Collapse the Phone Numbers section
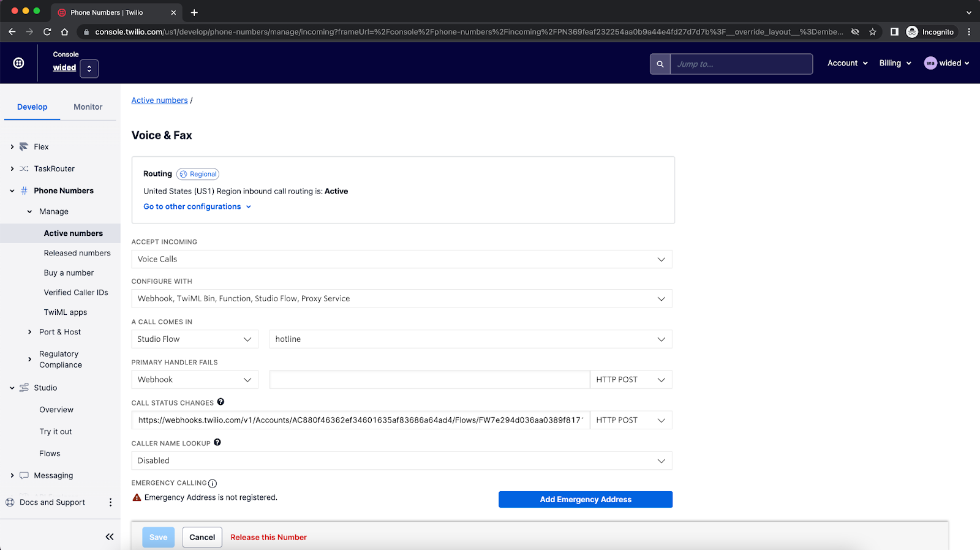 tap(12, 191)
